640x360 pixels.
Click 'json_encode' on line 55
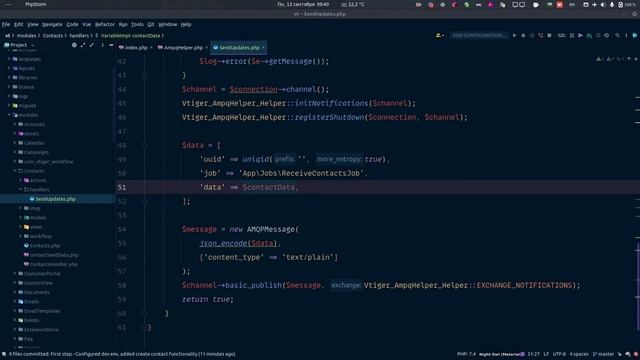(x=223, y=243)
